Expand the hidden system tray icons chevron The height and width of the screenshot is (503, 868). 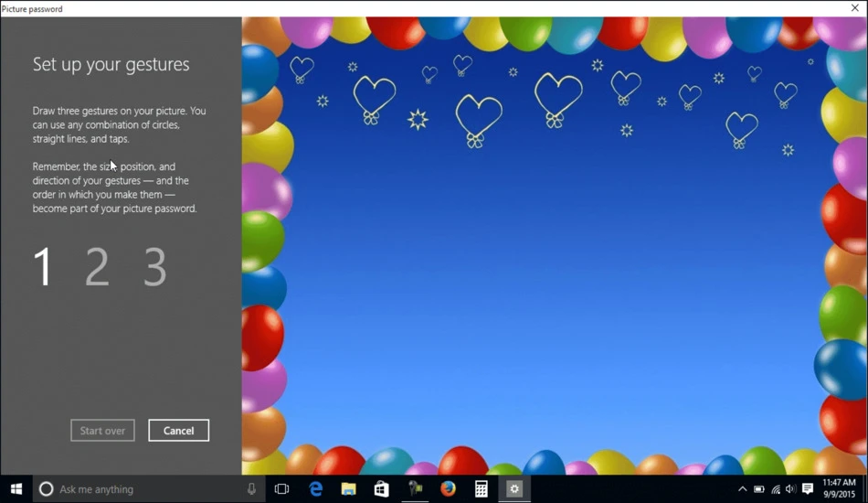(x=742, y=489)
